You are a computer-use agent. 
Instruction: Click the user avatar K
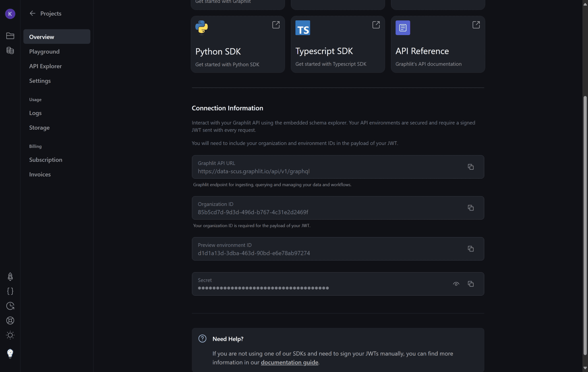tap(10, 14)
